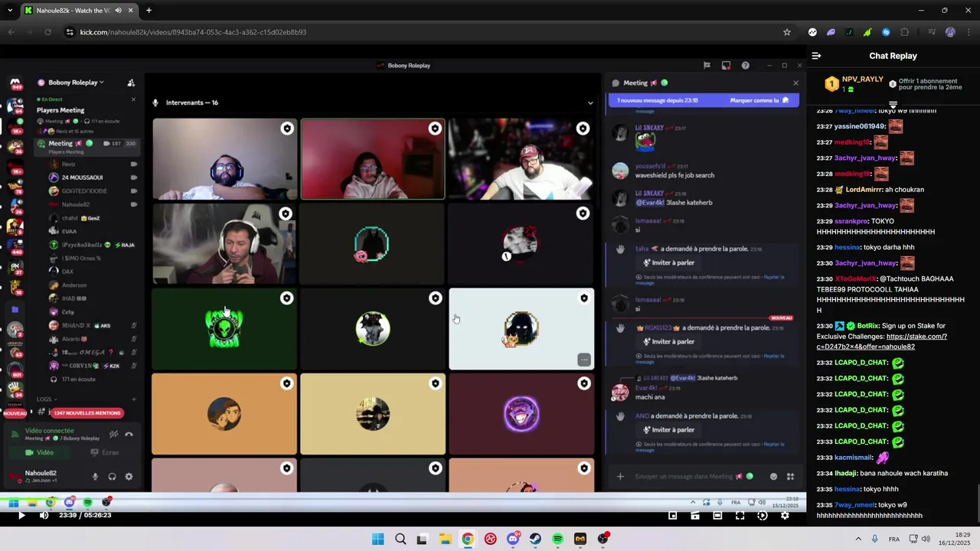This screenshot has height=551, width=980.
Task: Open the emoji picker in Meeting chat
Action: coord(774,477)
